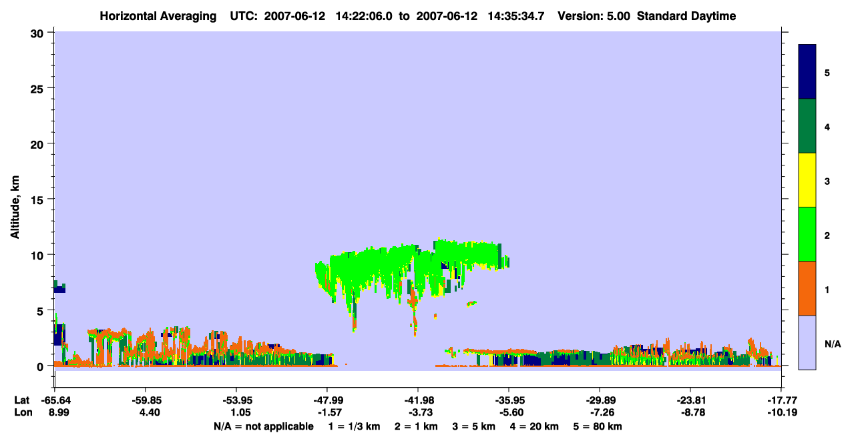Click the latitude value -41.98
Screen dimensions: 868x445
tap(418, 400)
